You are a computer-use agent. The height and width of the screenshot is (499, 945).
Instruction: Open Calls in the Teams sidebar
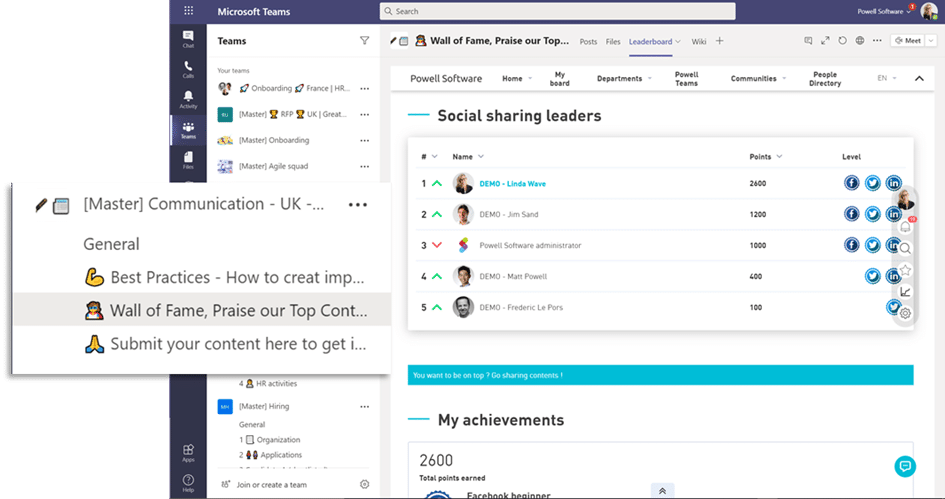click(x=188, y=68)
